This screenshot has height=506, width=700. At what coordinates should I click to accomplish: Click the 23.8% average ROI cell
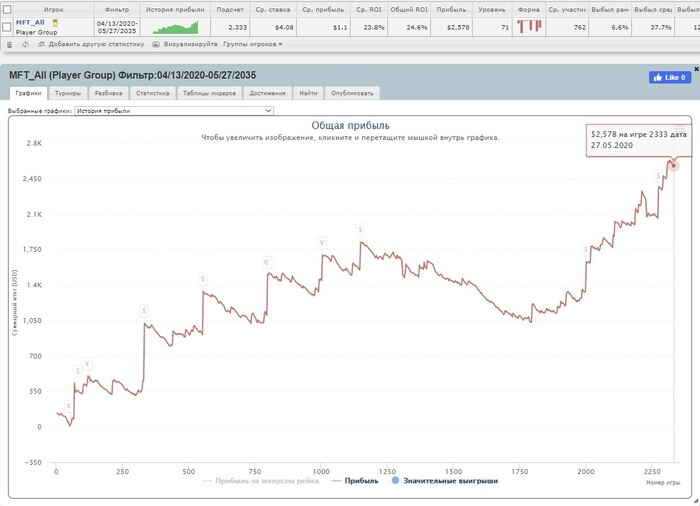pyautogui.click(x=369, y=27)
